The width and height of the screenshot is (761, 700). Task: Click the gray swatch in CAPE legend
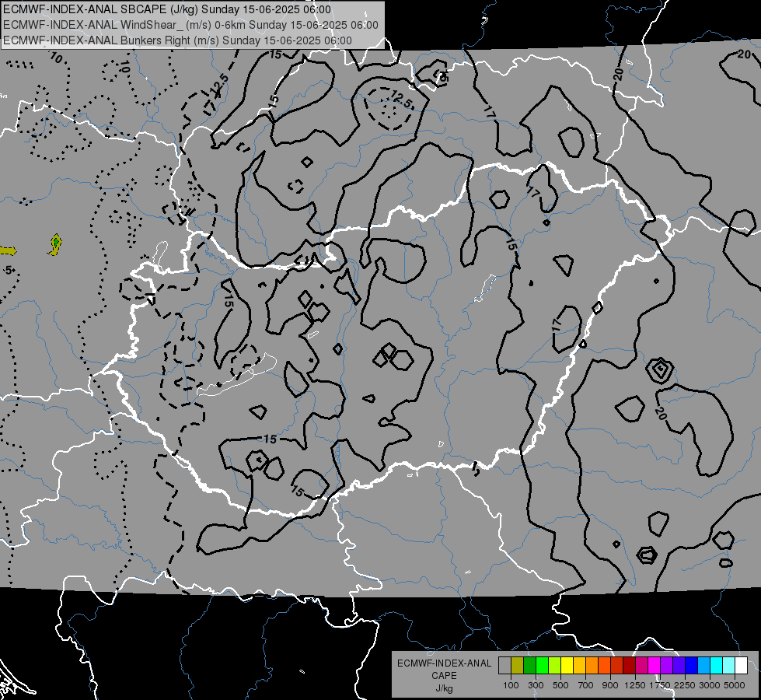[504, 666]
